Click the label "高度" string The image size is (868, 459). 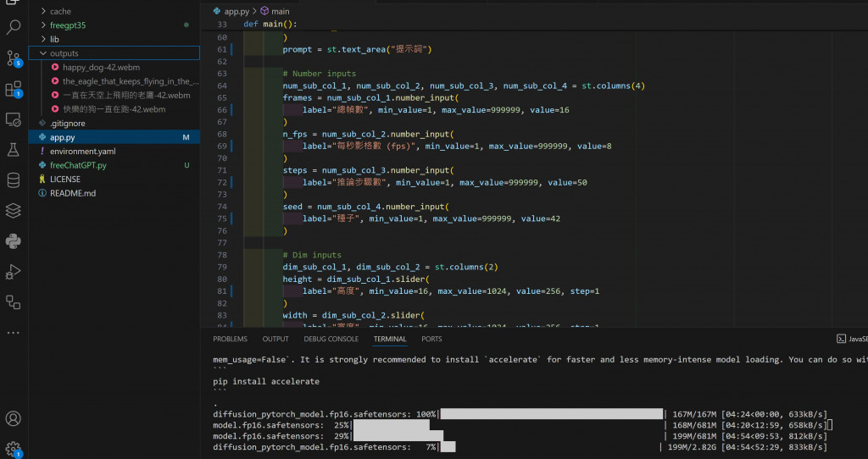pyautogui.click(x=347, y=290)
